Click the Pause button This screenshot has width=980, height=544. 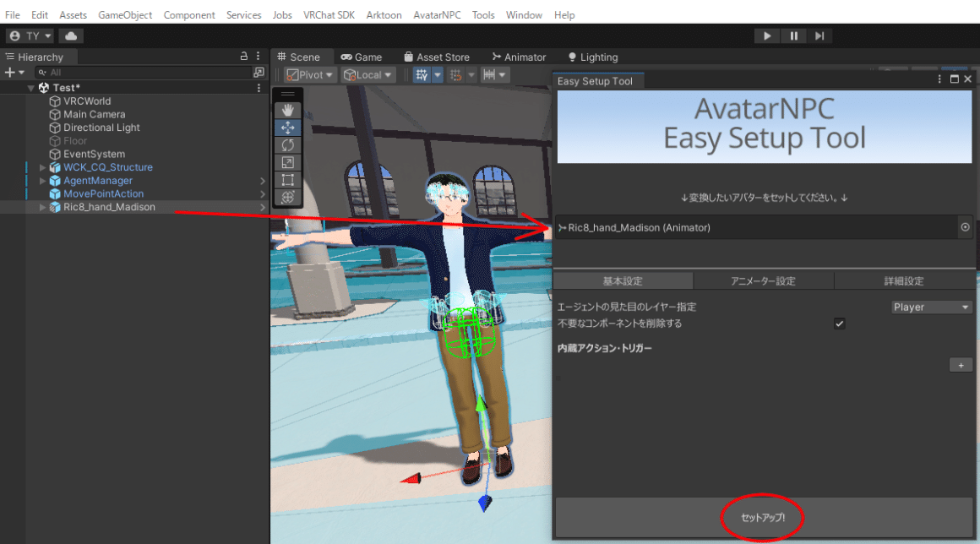(793, 36)
